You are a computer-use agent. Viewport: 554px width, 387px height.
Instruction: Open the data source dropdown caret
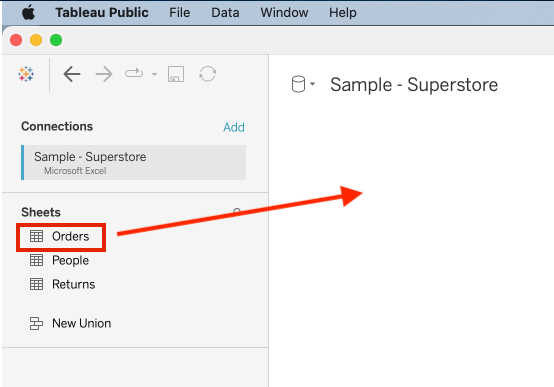point(312,84)
